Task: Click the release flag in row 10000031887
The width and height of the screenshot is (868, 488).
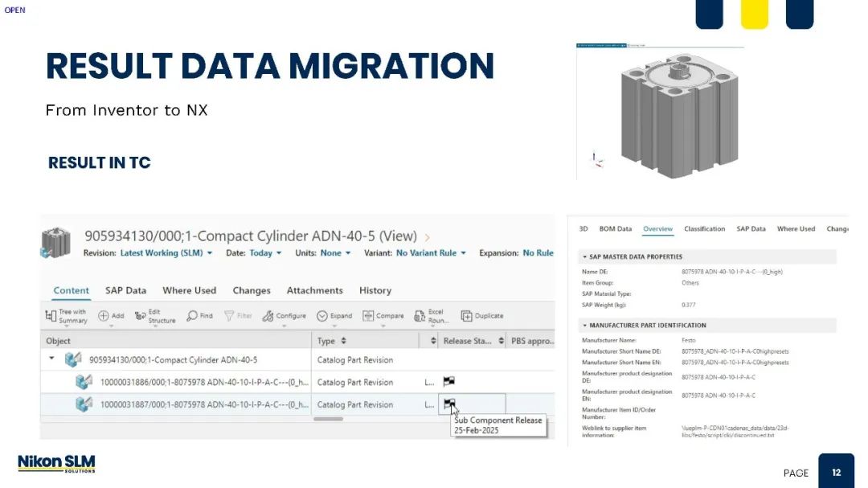Action: 449,404
